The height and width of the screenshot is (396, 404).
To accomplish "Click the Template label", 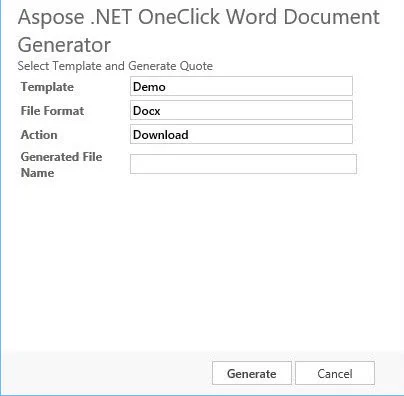I will point(47,87).
